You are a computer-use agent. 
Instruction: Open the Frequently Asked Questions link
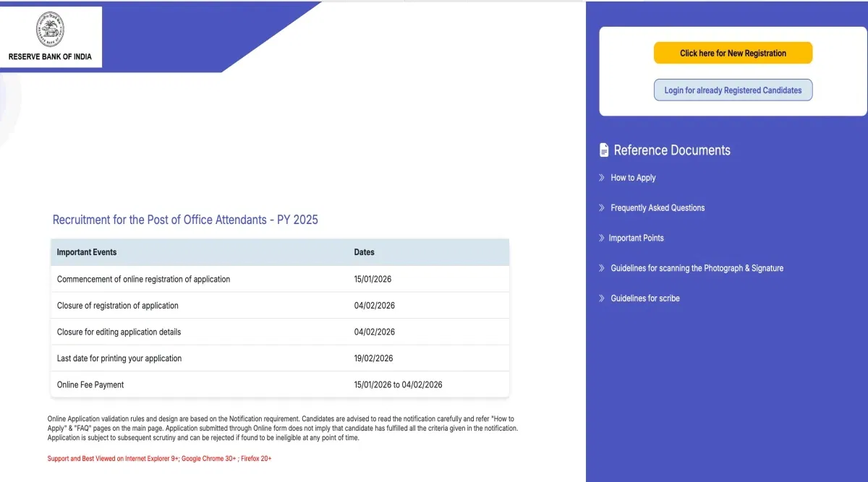pos(658,207)
